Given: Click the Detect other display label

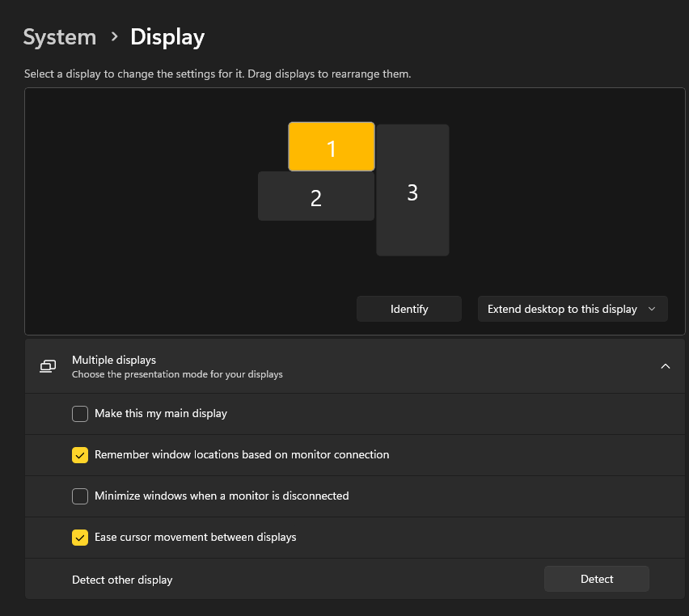Looking at the screenshot, I should tap(122, 580).
